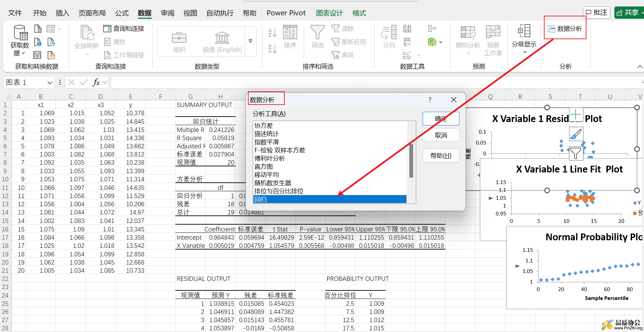The image size is (644, 332).
Task: Click column header B
Action: pyautogui.click(x=41, y=96)
